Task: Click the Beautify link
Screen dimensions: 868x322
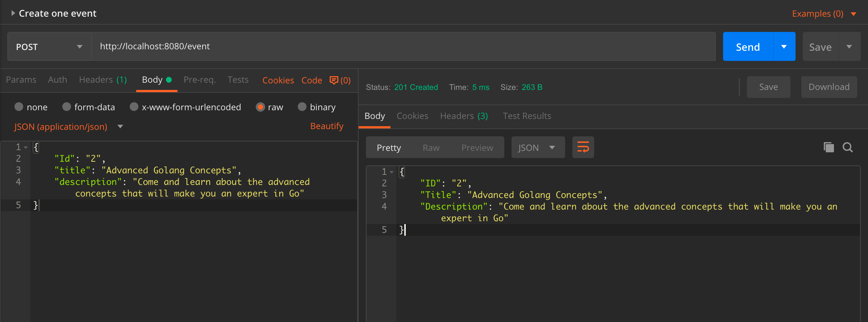Action: point(327,126)
